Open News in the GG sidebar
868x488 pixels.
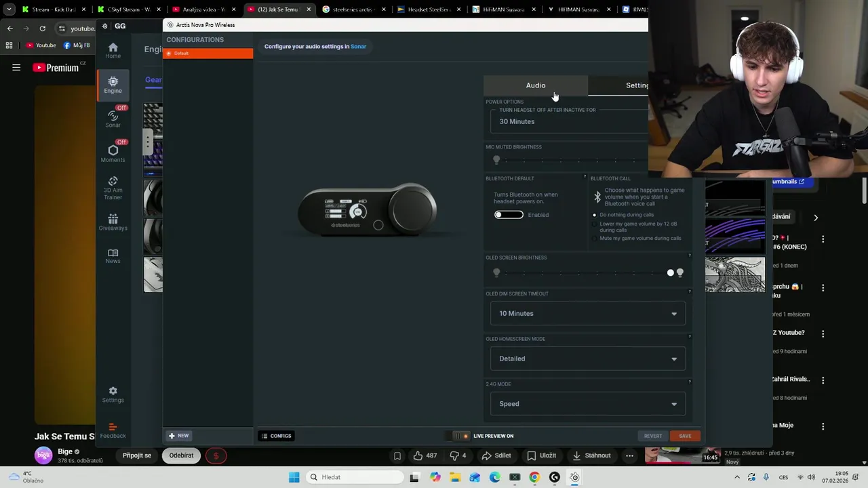click(113, 256)
